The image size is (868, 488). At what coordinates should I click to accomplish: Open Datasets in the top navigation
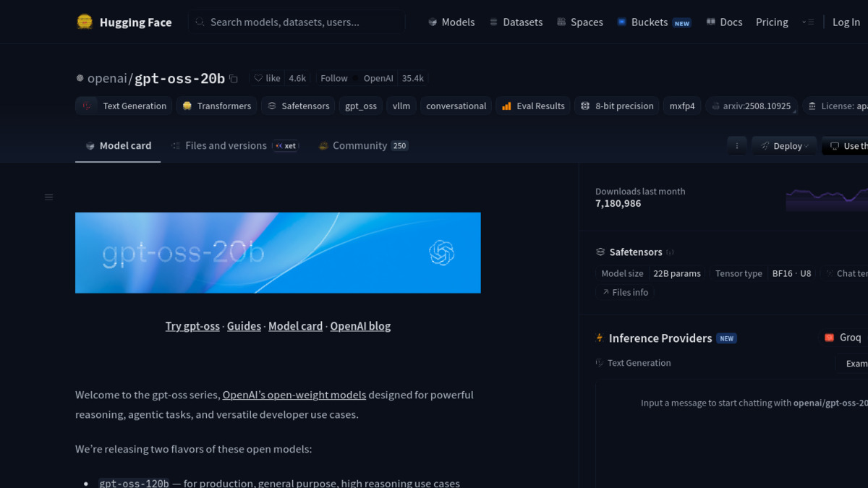coord(516,22)
